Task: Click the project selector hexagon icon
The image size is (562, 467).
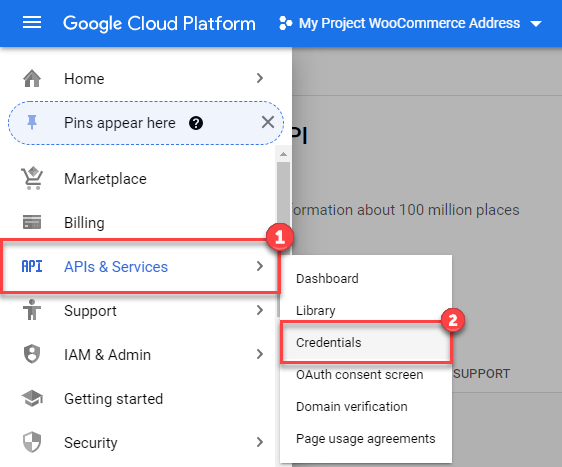Action: point(285,23)
